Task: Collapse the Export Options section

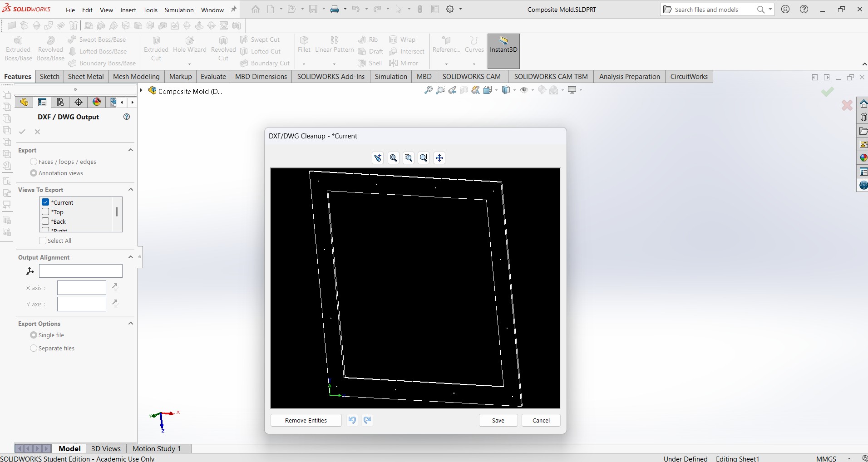Action: (131, 324)
